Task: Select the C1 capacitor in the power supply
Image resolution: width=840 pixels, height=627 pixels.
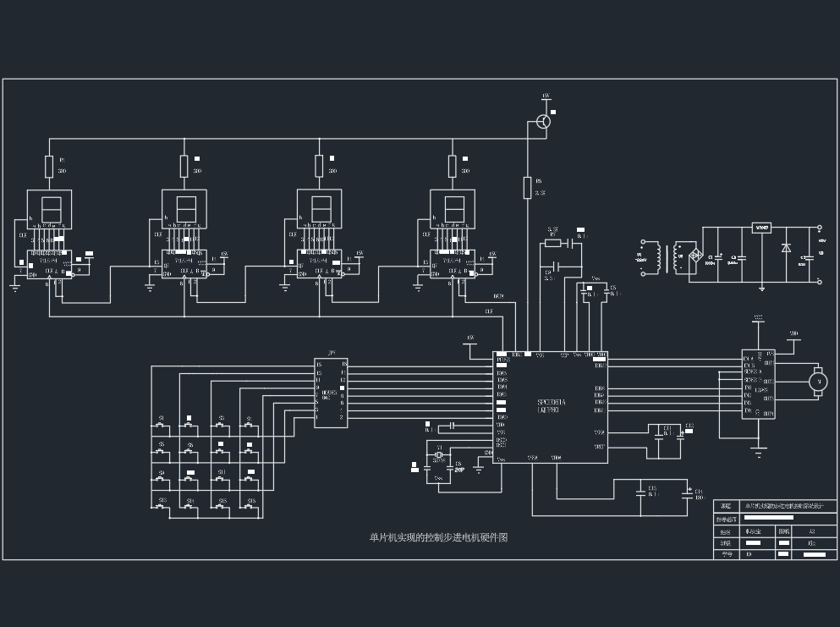Action: [x=717, y=258]
